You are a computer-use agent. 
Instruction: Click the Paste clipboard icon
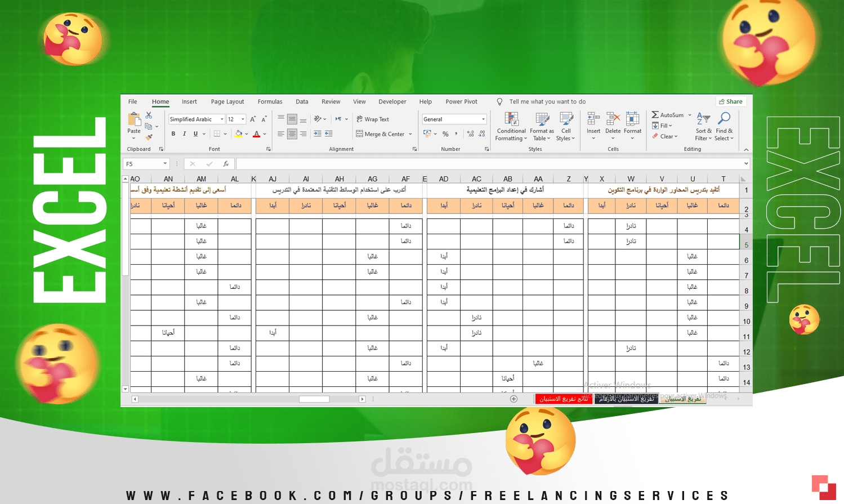click(x=134, y=119)
